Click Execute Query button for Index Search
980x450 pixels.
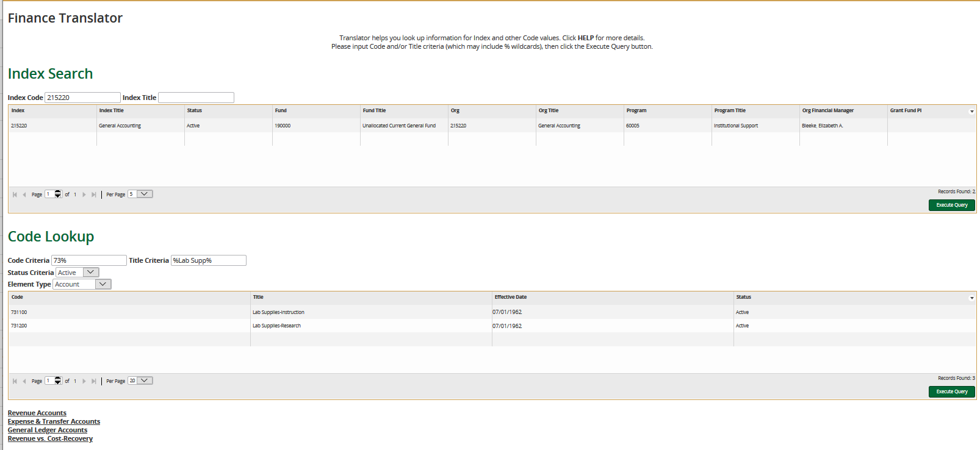[951, 205]
